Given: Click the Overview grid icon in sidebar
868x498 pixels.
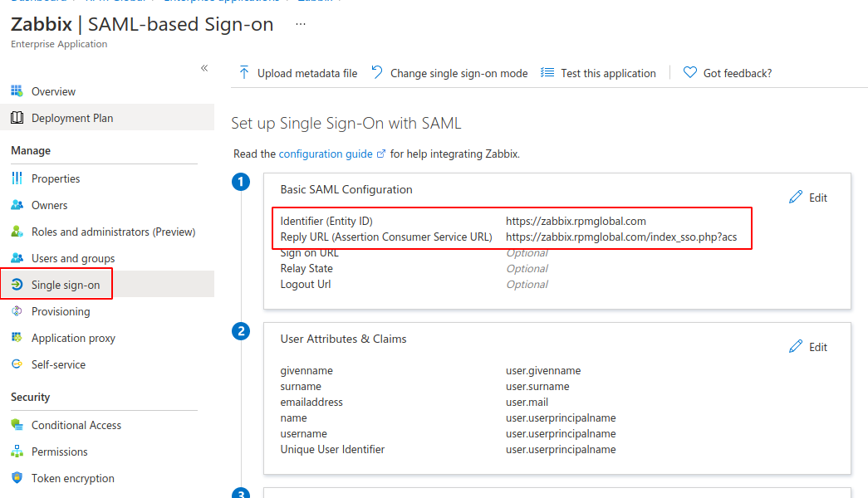Looking at the screenshot, I should [17, 91].
